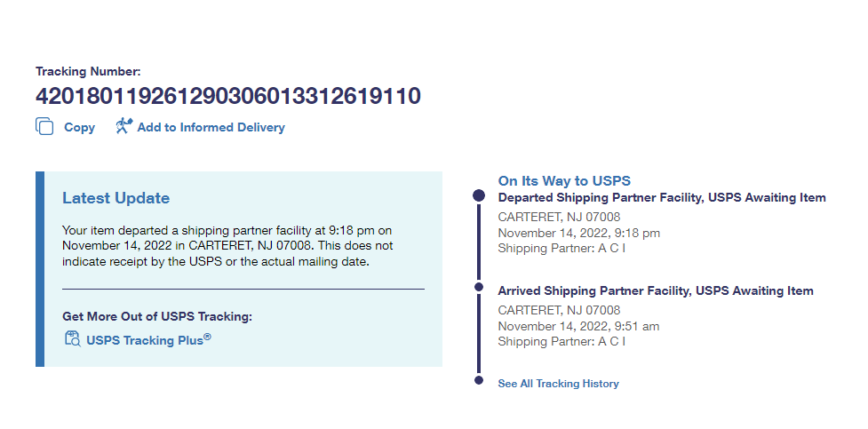Click the Tracking Number label
Image resolution: width=868 pixels, height=429 pixels.
tap(88, 71)
